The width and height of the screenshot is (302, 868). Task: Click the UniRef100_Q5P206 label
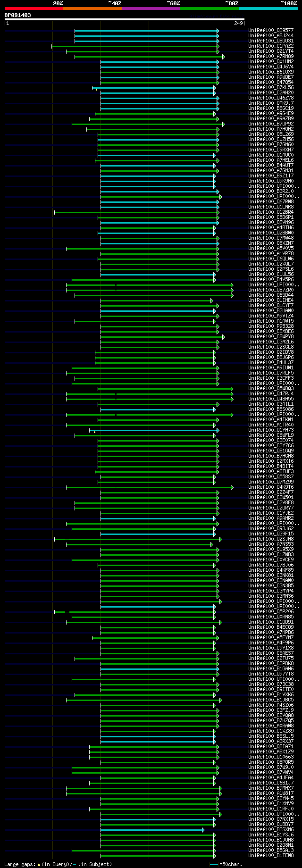[271, 611]
